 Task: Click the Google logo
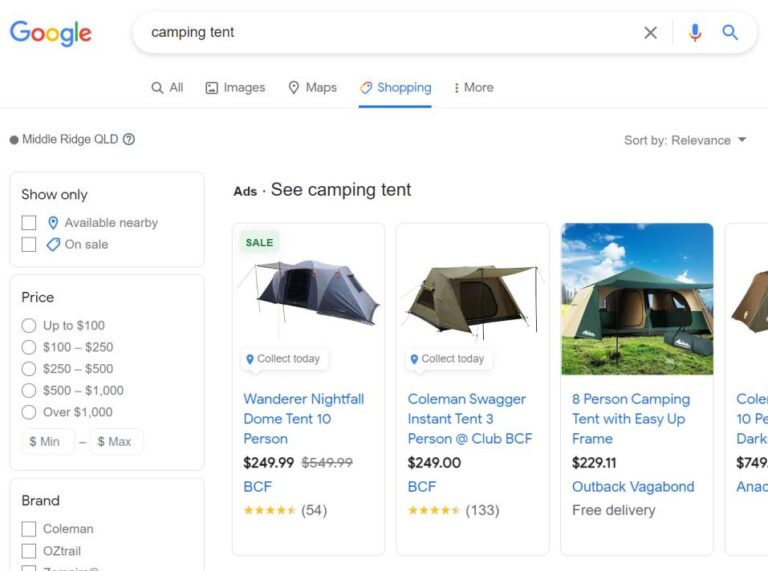coord(50,33)
